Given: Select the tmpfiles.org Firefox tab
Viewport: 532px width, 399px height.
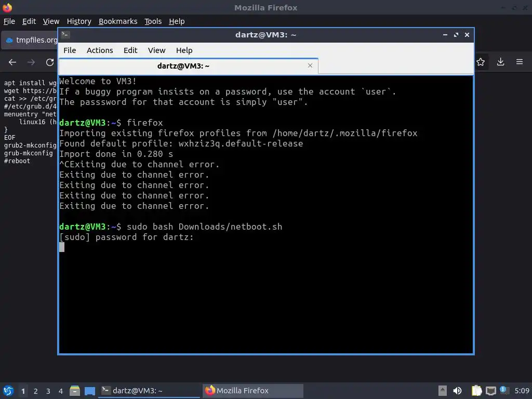Looking at the screenshot, I should [x=30, y=40].
